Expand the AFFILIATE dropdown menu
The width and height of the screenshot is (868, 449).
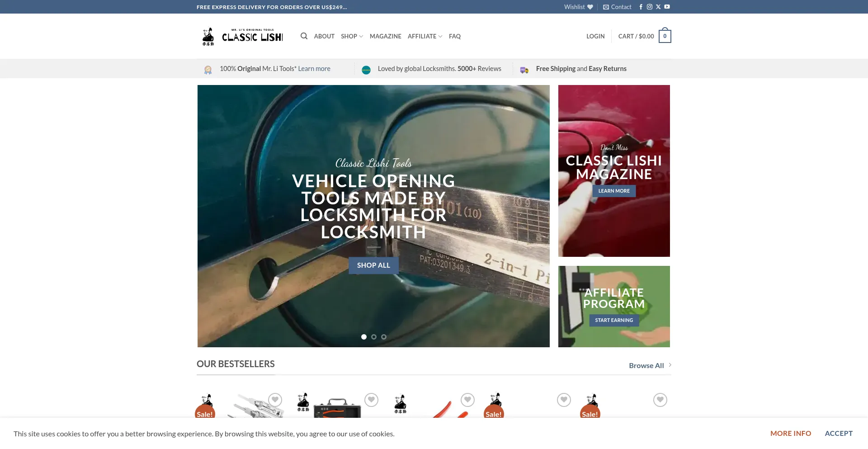click(x=425, y=36)
